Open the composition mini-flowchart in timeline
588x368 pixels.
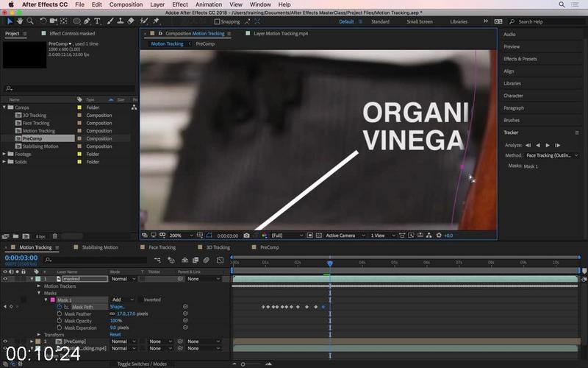point(157,260)
